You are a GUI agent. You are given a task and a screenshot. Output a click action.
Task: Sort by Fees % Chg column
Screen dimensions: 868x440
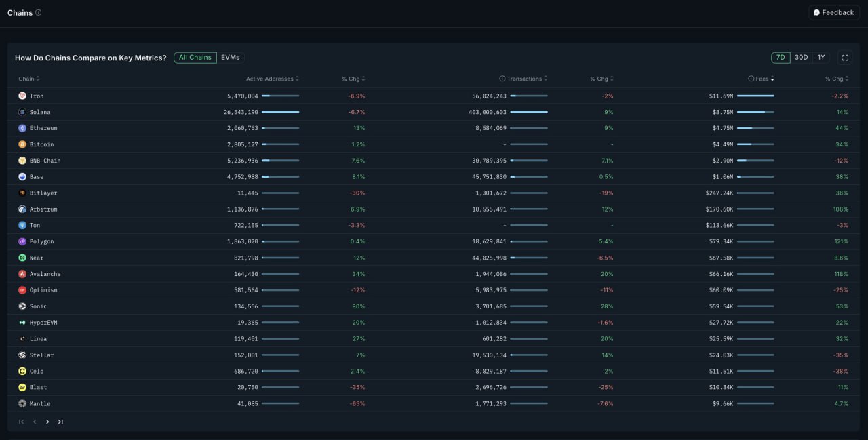coord(837,79)
